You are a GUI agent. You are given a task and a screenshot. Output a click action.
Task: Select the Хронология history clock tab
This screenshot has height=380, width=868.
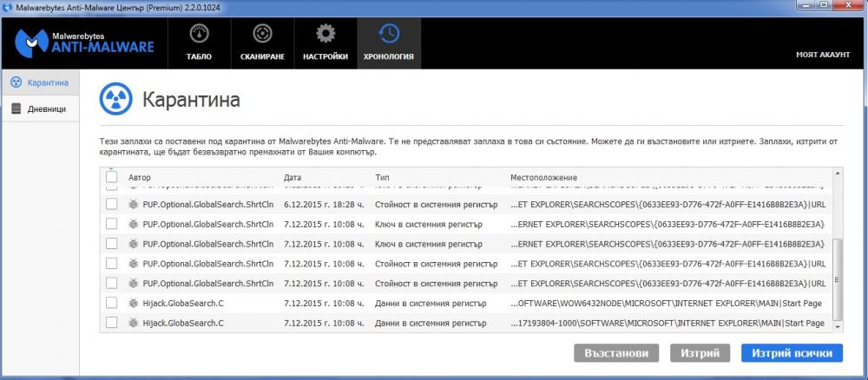tap(389, 43)
